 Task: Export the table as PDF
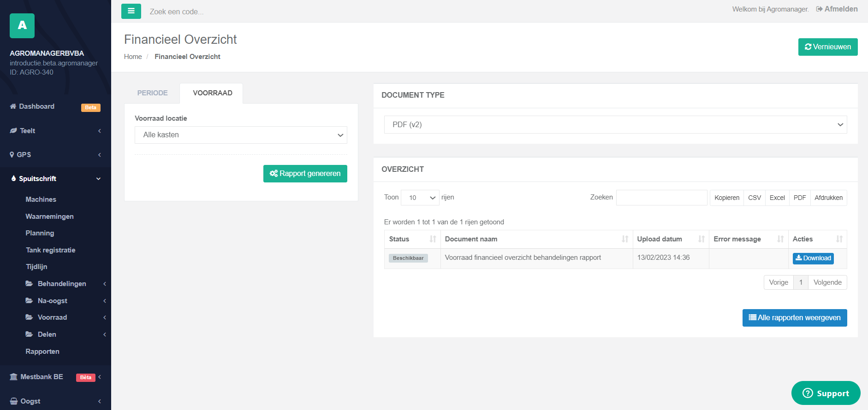tap(800, 198)
